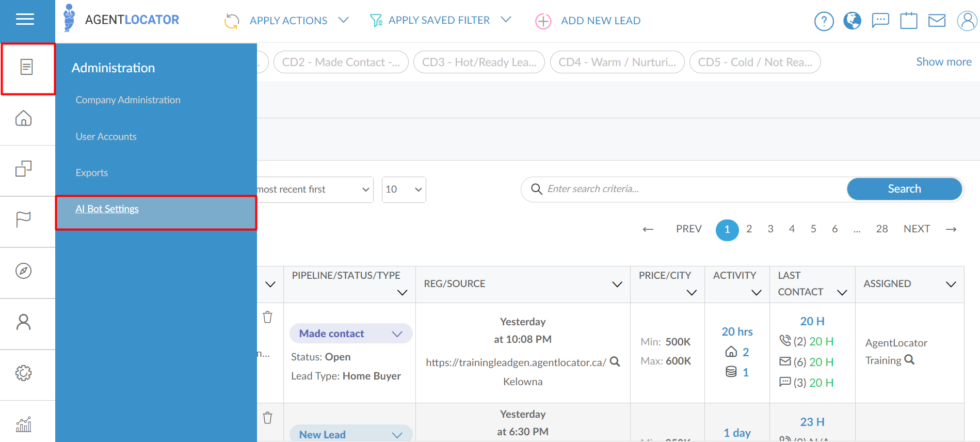Viewport: 980px width, 442px height.
Task: Click magnifier next to trainingleadgen source URL
Action: [615, 361]
